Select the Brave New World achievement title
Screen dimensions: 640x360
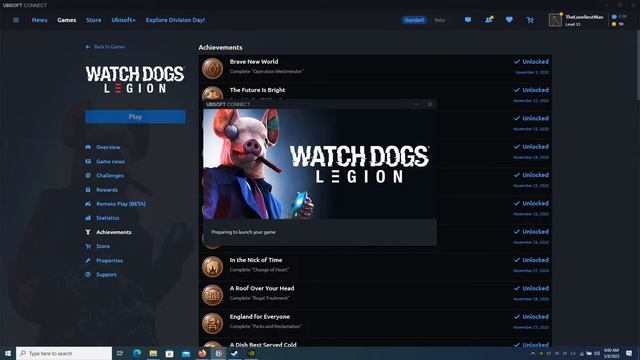(x=254, y=62)
